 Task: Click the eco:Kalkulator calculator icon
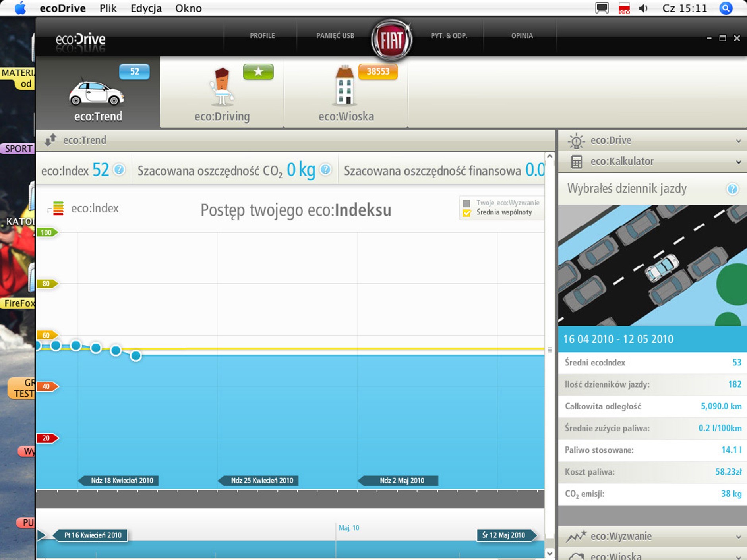point(576,162)
